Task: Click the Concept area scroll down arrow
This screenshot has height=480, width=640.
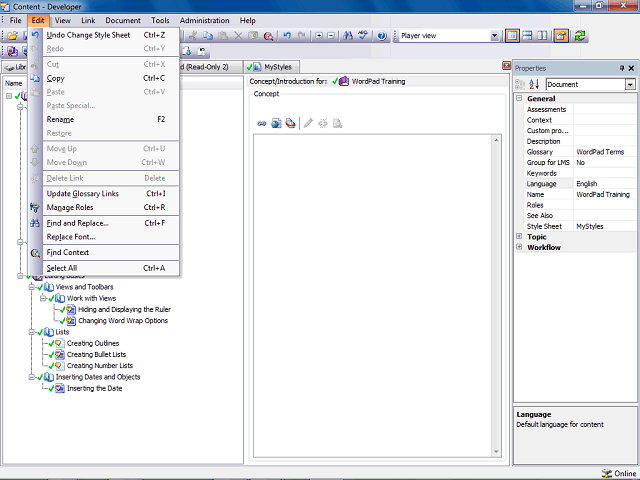Action: 496,451
